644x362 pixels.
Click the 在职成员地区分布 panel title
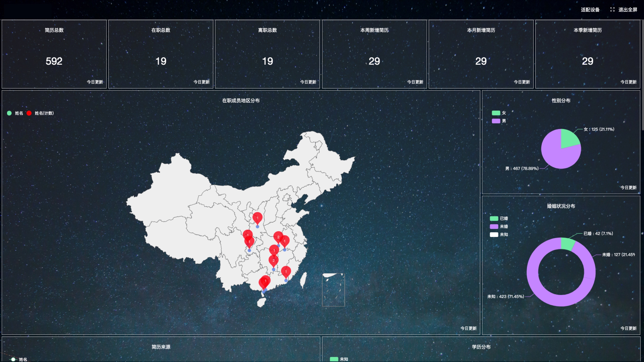(241, 100)
